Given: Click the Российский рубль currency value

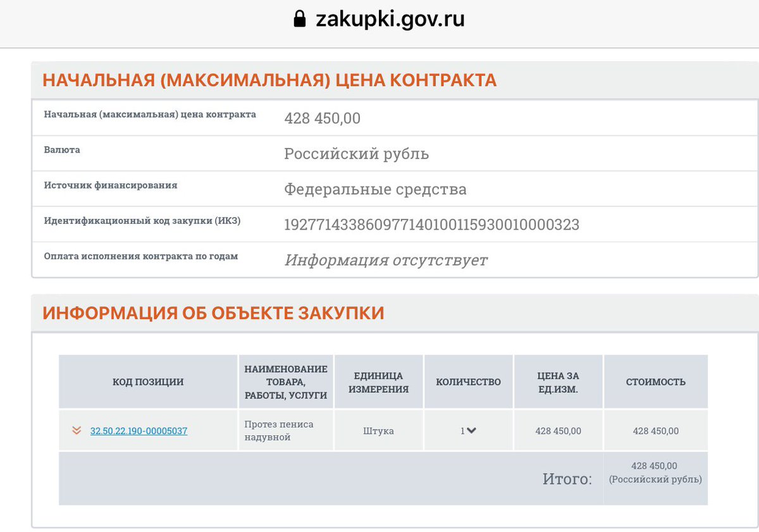Looking at the screenshot, I should coord(356,154).
